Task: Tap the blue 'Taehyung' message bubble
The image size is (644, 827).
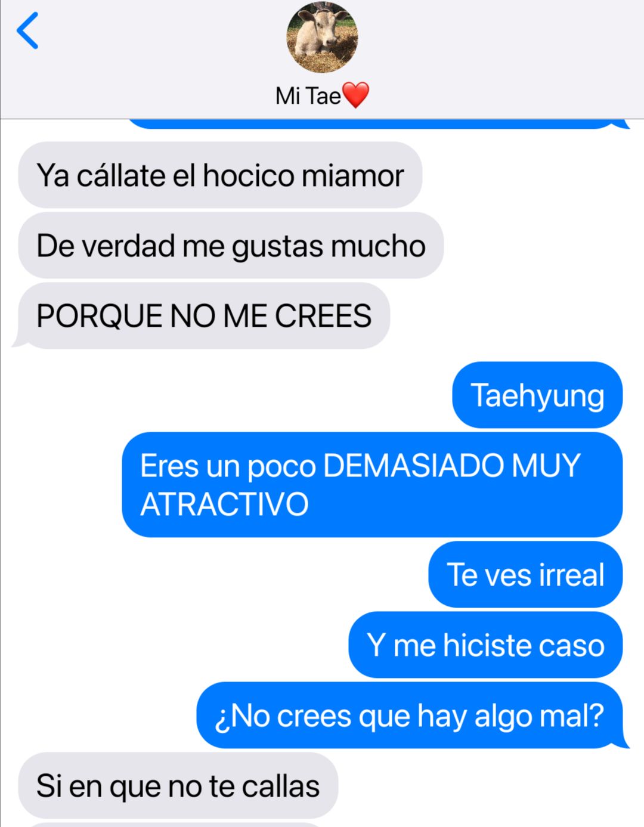Action: pos(537,395)
